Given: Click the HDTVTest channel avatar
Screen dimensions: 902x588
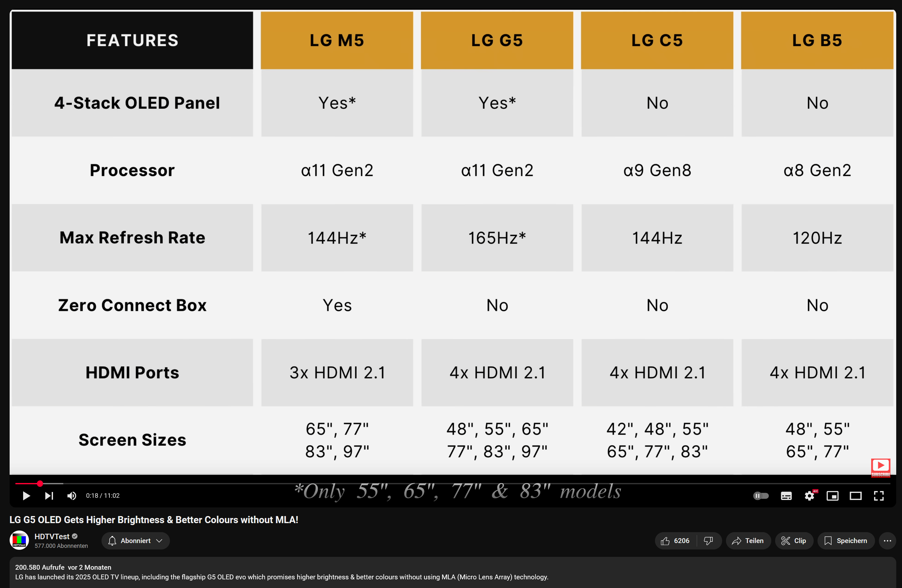Looking at the screenshot, I should tap(19, 540).
